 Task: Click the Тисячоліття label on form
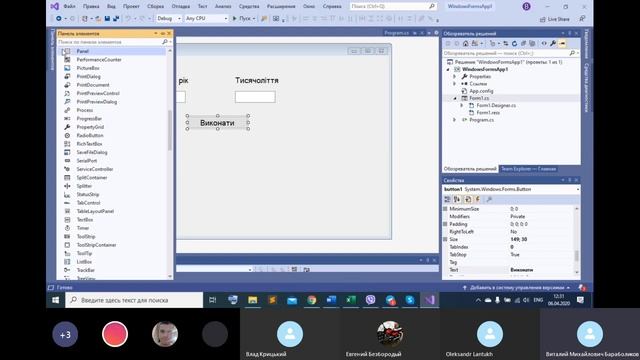[x=257, y=80]
